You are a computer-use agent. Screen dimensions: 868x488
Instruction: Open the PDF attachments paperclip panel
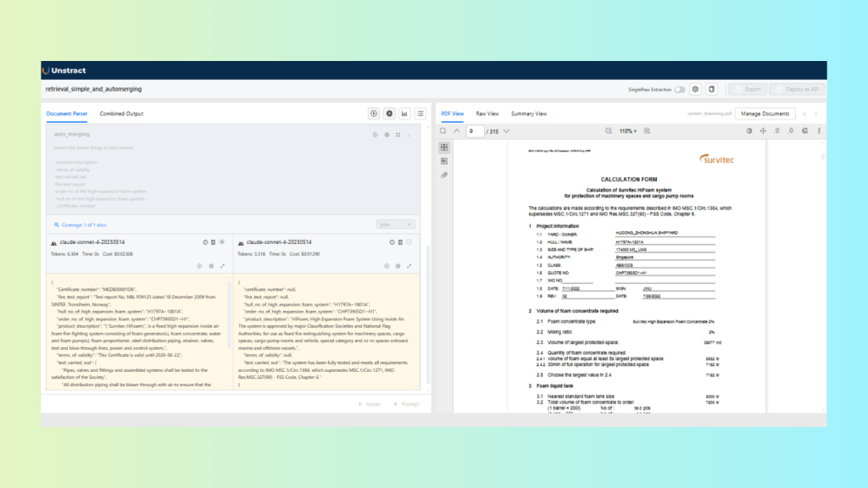click(x=443, y=175)
